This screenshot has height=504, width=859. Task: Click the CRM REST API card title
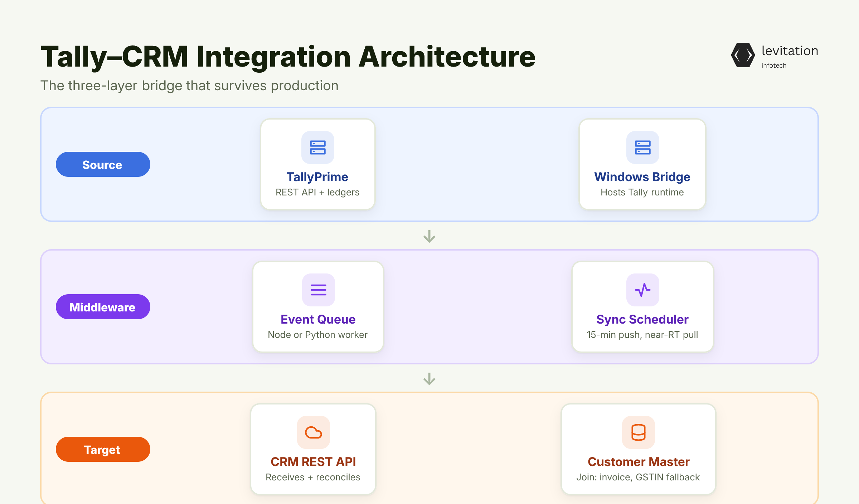pos(313,462)
